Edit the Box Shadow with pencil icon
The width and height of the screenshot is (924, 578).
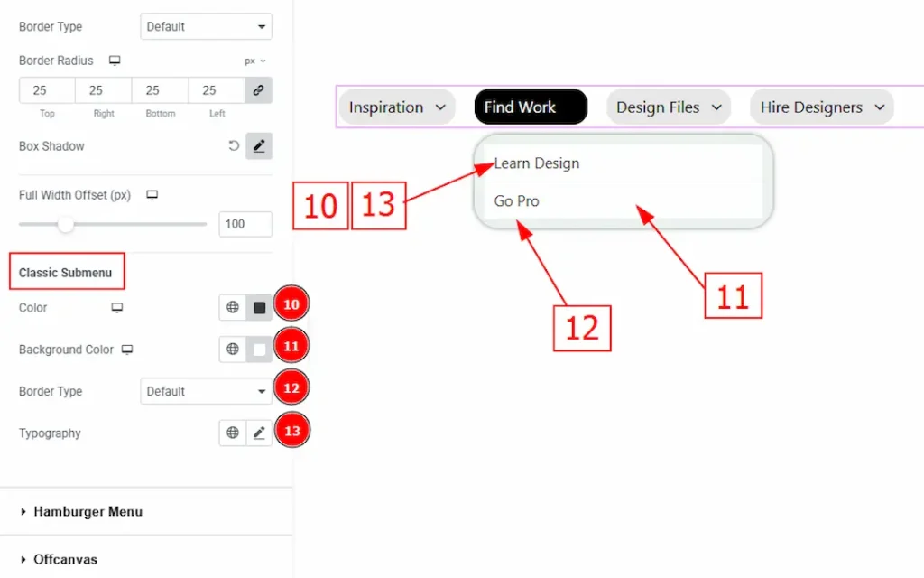259,146
